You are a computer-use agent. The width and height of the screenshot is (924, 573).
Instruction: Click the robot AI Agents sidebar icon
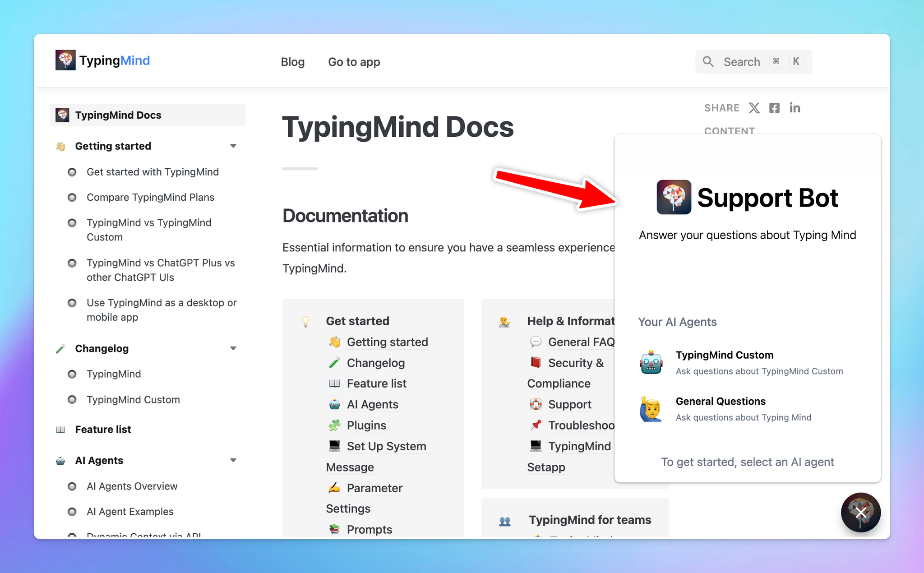(60, 461)
